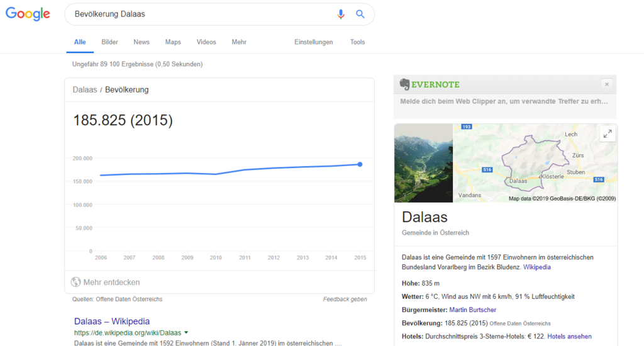Open dropdown arrow next to Wikipedia URL

pyautogui.click(x=187, y=332)
